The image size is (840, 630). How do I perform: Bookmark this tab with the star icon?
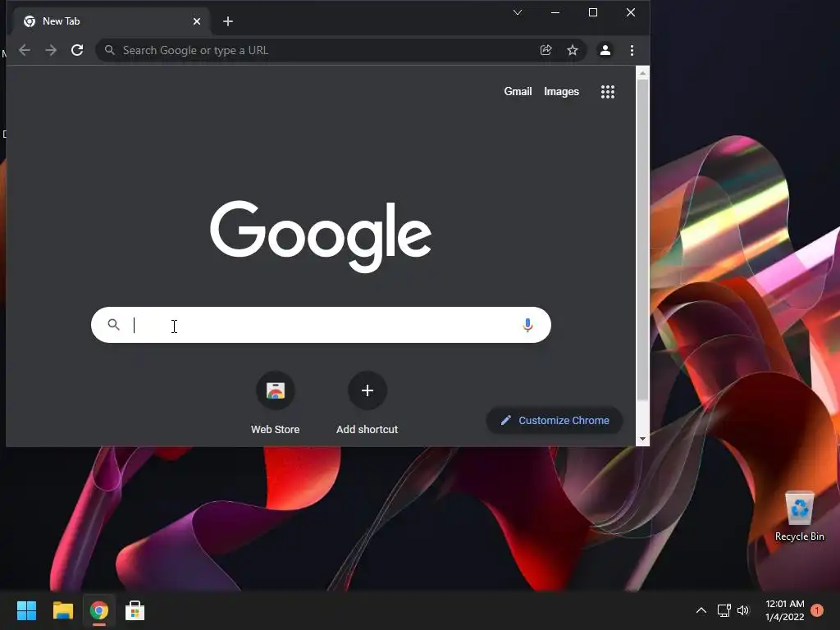click(572, 50)
